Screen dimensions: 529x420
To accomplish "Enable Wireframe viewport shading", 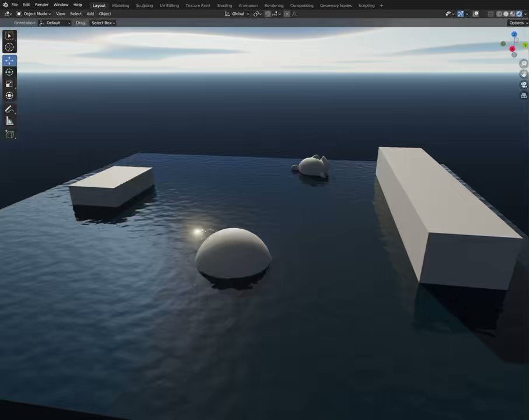I will (499, 13).
